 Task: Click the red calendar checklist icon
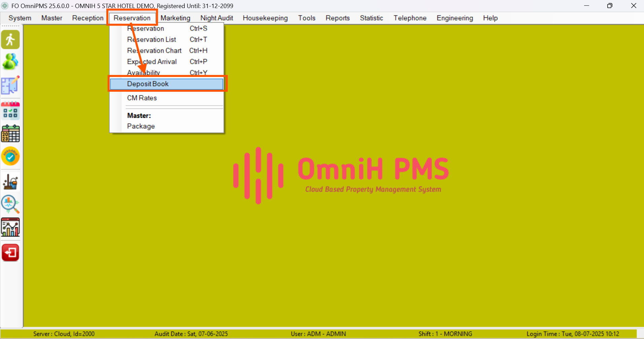10,111
